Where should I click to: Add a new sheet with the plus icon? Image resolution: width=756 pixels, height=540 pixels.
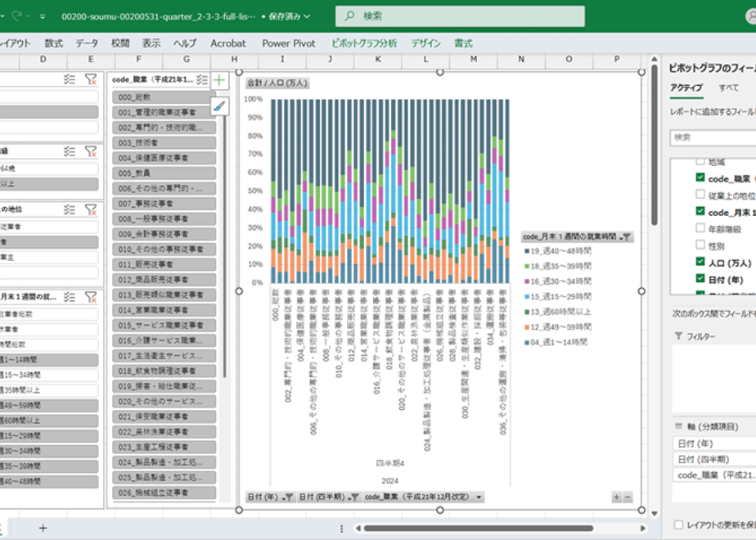click(x=43, y=528)
